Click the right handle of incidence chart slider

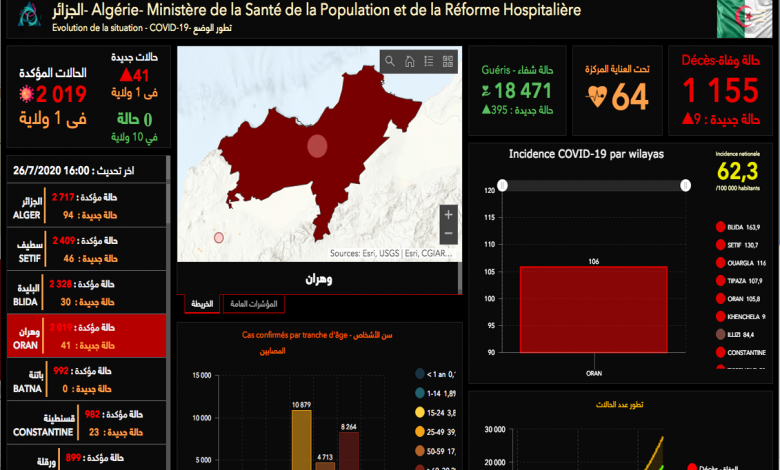click(685, 186)
